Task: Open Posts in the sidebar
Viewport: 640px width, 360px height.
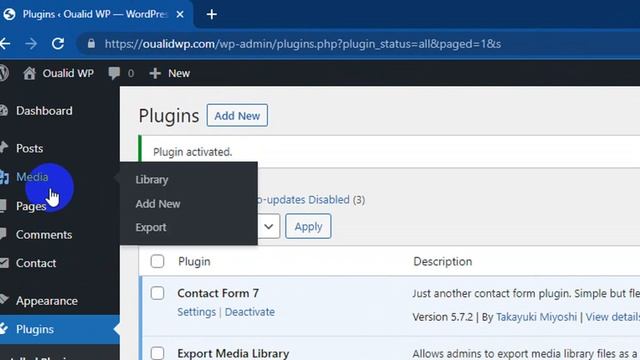Action: (x=29, y=148)
